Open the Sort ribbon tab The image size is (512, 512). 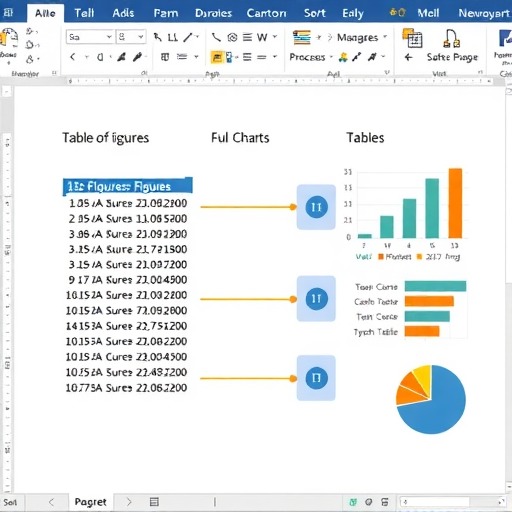314,13
